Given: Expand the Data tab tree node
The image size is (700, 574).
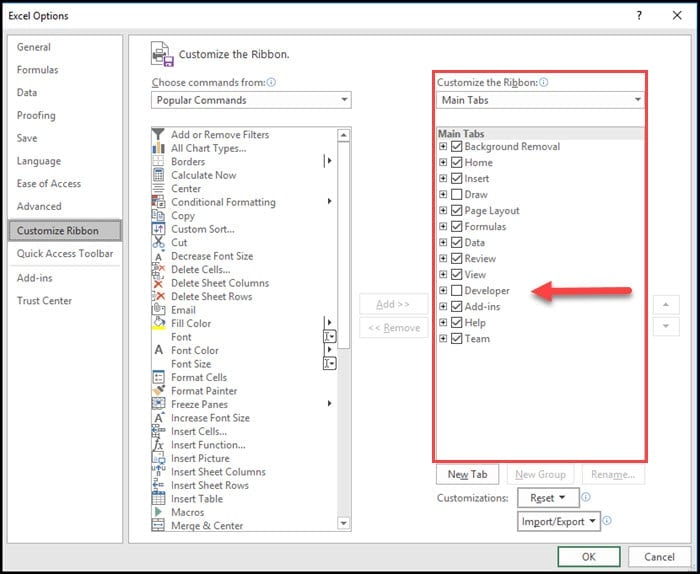Looking at the screenshot, I should tap(443, 242).
